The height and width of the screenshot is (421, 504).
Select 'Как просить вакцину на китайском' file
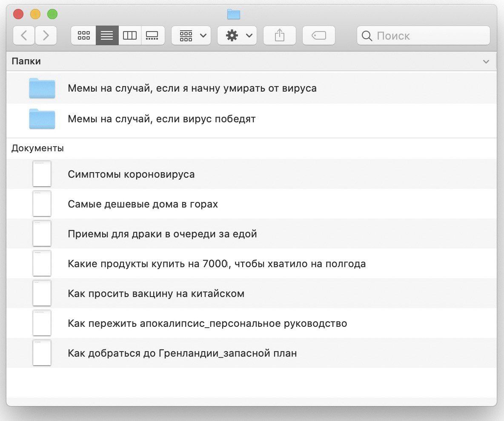(156, 294)
